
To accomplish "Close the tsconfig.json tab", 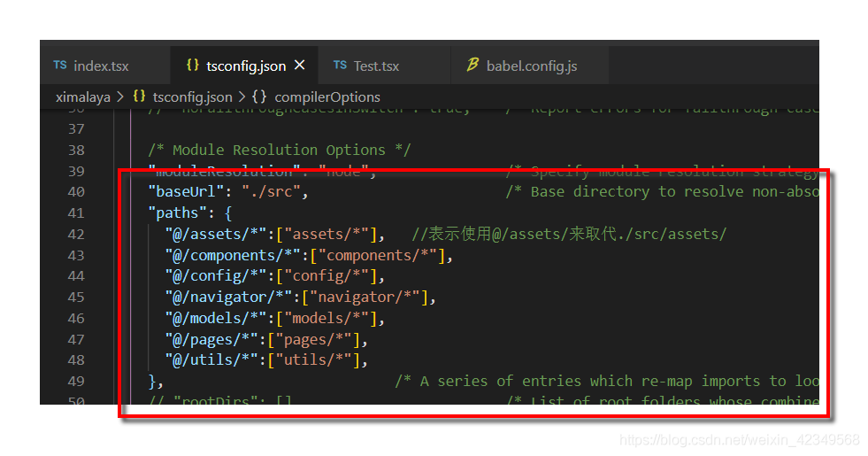I will (299, 66).
